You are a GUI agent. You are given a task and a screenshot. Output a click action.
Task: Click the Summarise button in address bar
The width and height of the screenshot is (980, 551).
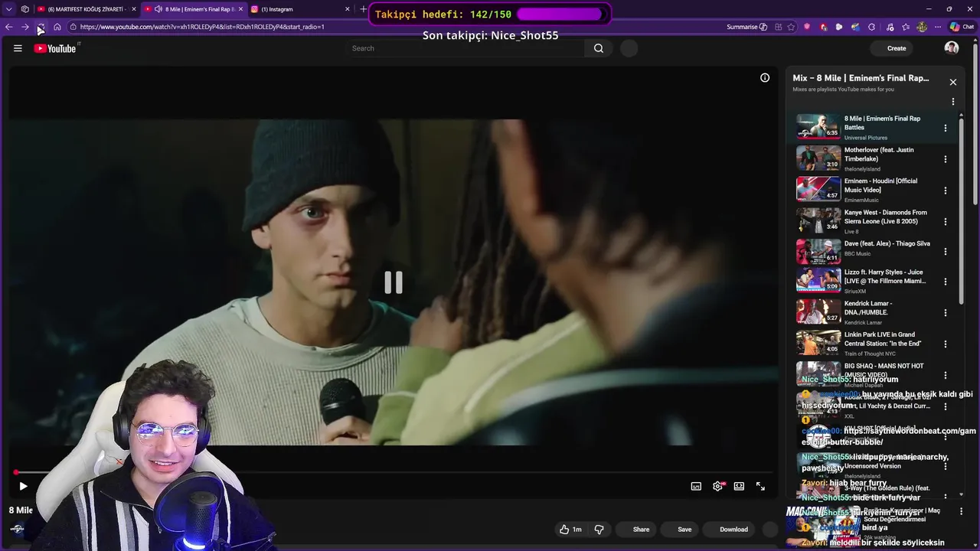(747, 27)
